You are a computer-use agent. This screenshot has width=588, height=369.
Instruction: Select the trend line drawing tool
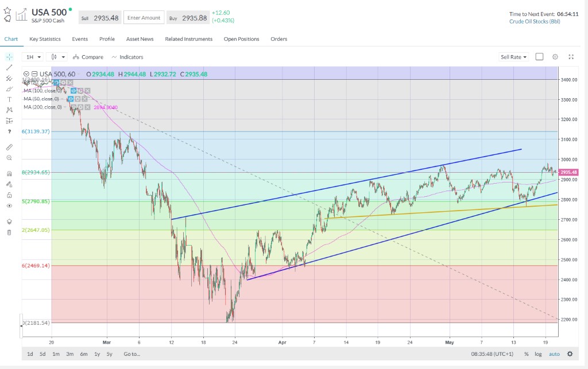[x=9, y=68]
